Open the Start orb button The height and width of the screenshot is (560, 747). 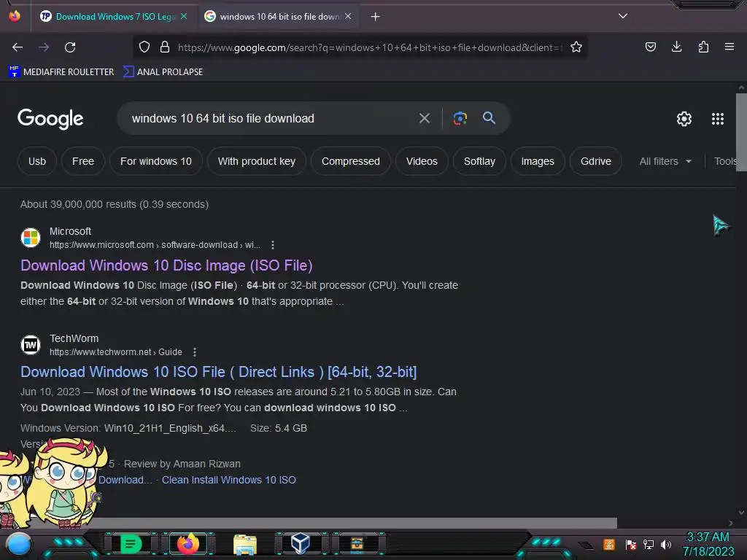[x=18, y=544]
